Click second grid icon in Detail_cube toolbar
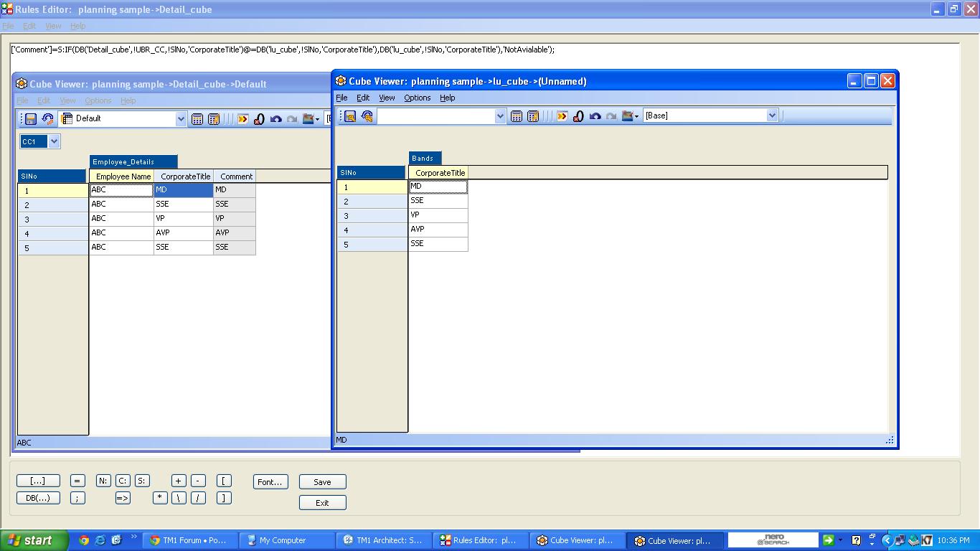Image resolution: width=980 pixels, height=551 pixels. 214,118
